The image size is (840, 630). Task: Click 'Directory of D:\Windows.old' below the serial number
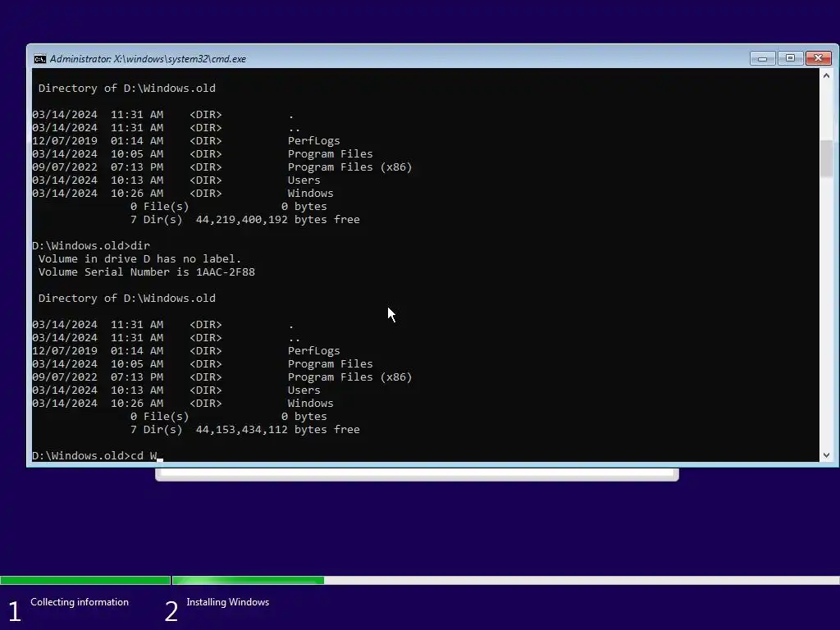click(127, 299)
